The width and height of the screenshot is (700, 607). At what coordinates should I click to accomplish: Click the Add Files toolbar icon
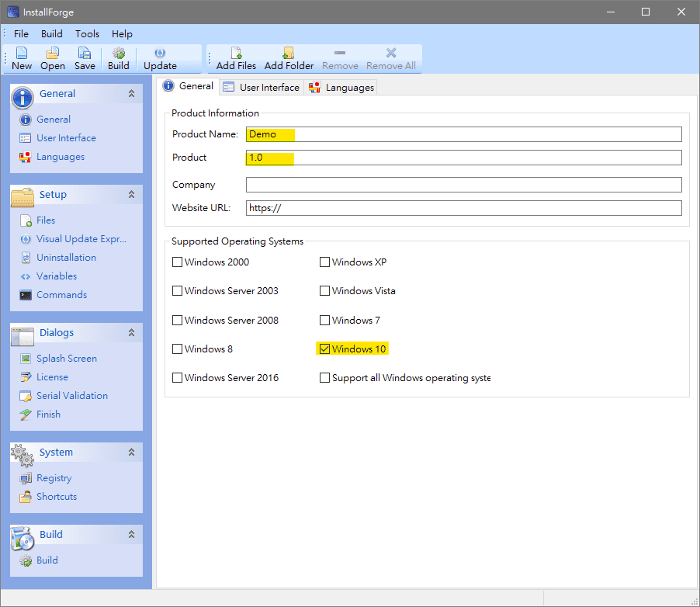236,53
